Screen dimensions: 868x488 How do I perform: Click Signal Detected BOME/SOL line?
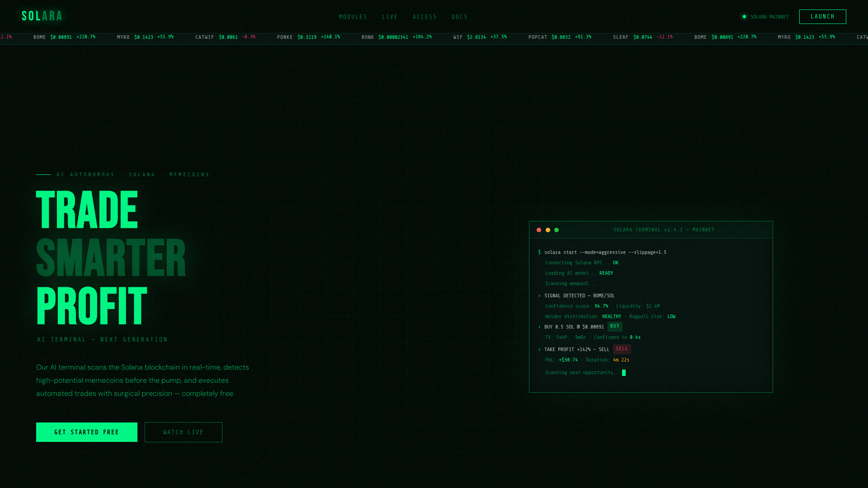point(576,296)
